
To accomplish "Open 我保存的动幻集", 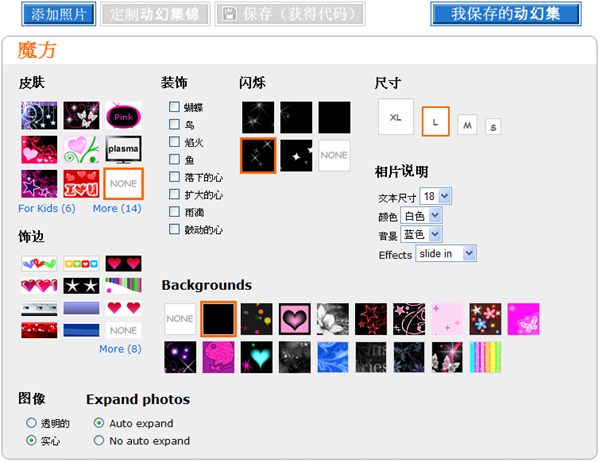I will 506,14.
